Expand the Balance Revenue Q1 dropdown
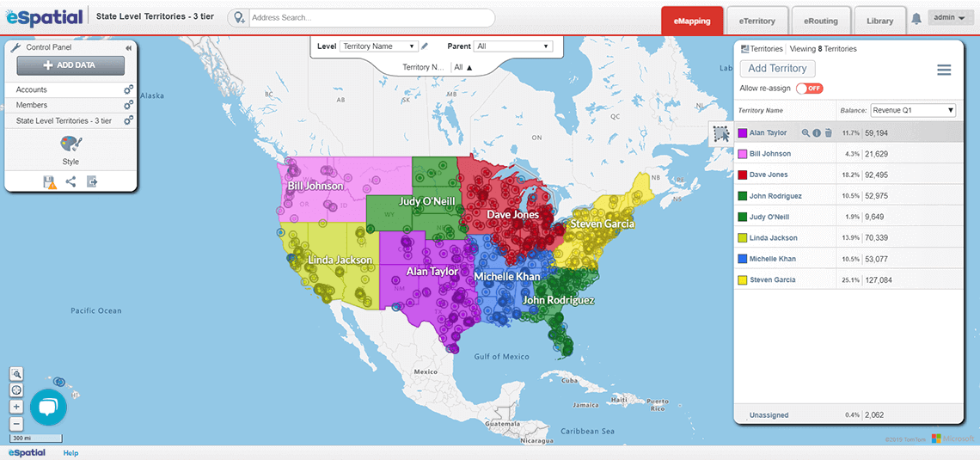Screen dimensions: 980x460 912,110
